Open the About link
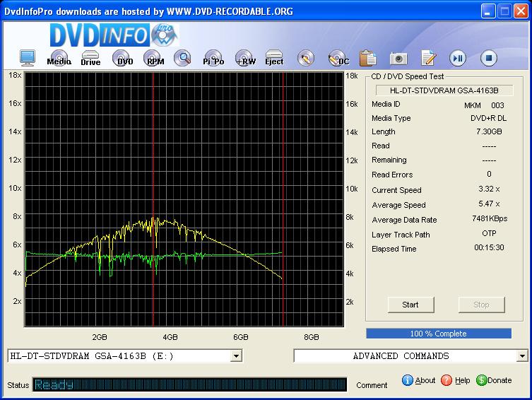Viewport: 532px width, 400px height. pyautogui.click(x=419, y=380)
